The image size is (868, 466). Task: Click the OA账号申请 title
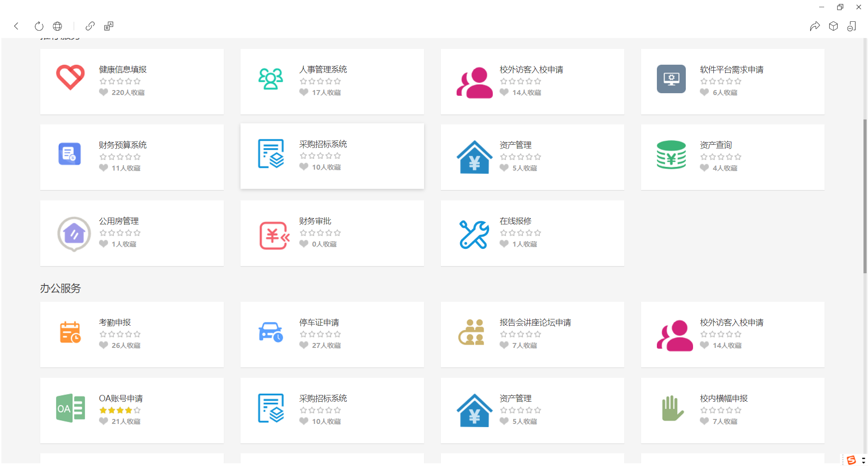point(121,398)
